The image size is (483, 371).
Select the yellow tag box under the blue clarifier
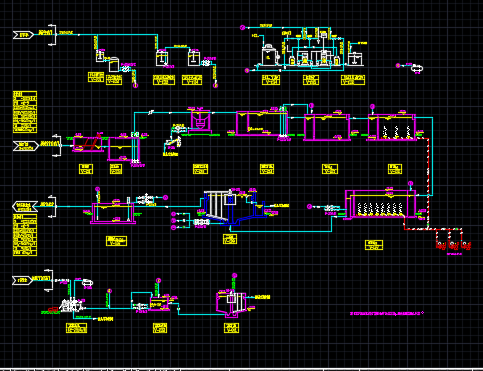[x=230, y=239]
